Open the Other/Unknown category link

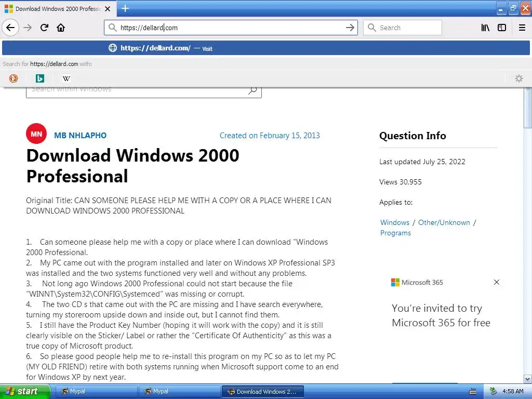coord(444,222)
